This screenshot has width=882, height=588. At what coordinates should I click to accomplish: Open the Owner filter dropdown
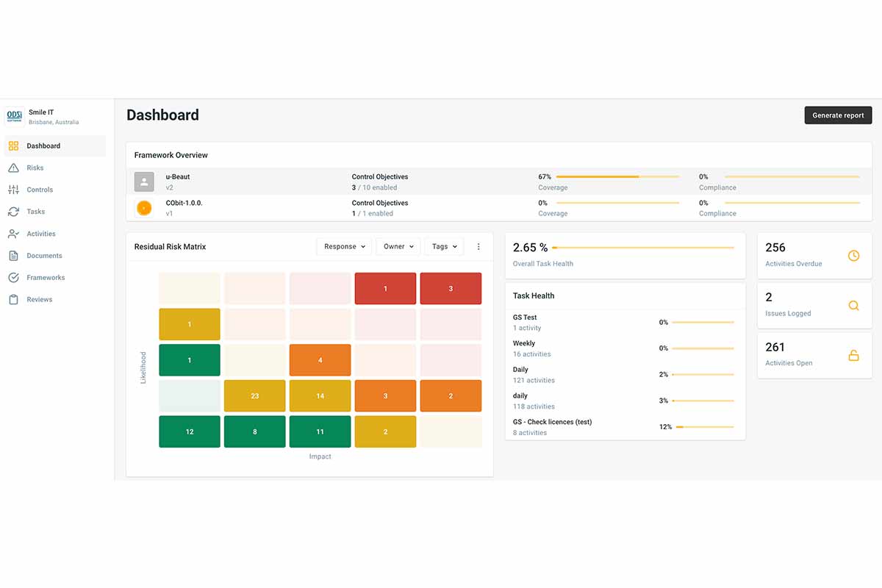(x=398, y=247)
